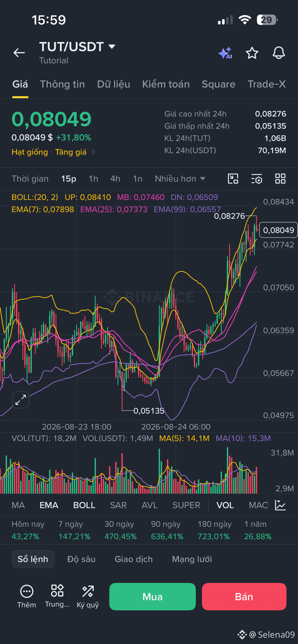
Task: Toggle the EMA indicator
Action: [49, 505]
